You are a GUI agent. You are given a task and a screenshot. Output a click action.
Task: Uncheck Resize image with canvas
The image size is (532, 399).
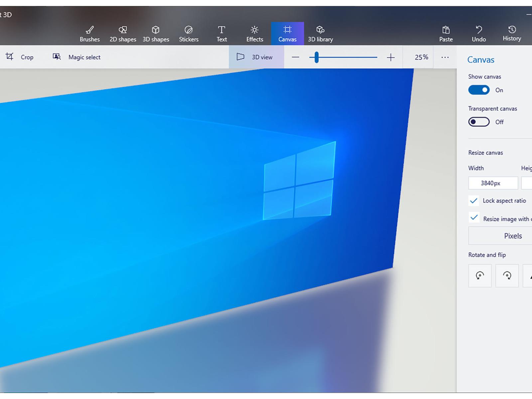coord(473,218)
